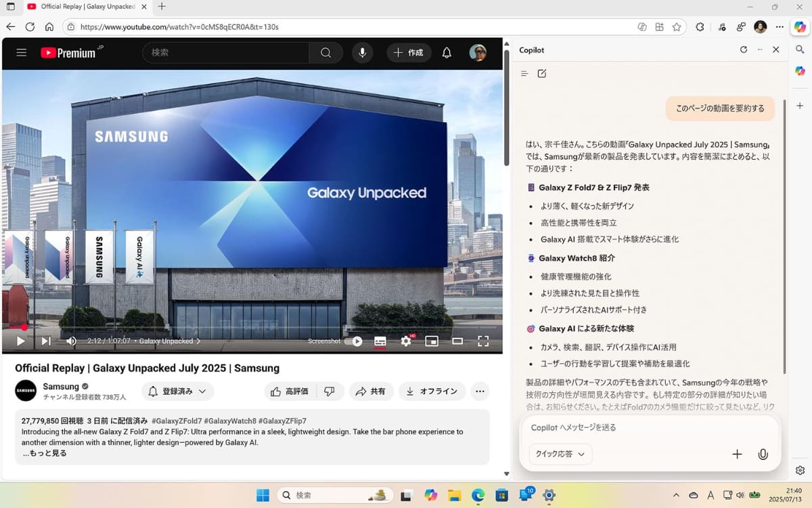Expand description with ...もっと見る
Screen dimensions: 812x508
pyautogui.click(x=45, y=453)
